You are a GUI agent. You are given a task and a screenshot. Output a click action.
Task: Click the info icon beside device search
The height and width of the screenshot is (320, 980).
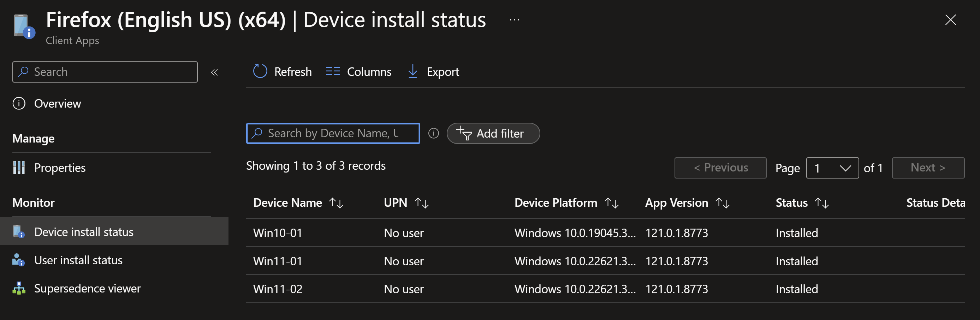433,133
